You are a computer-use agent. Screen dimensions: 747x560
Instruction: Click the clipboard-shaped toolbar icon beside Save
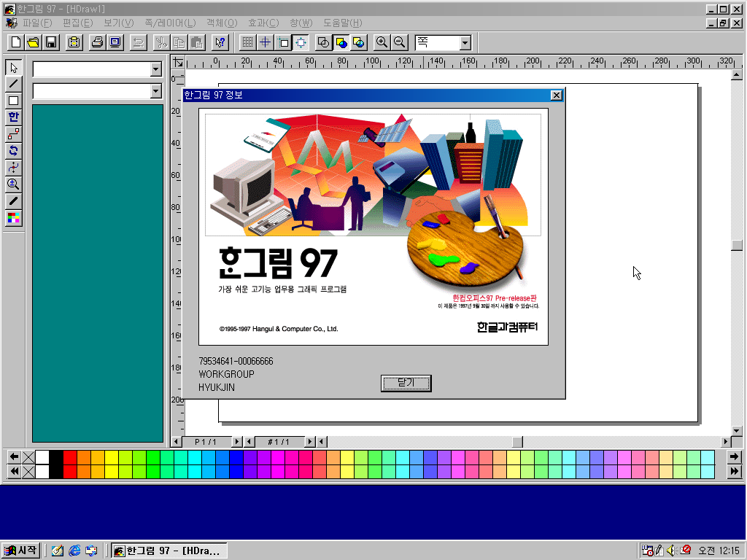coord(74,42)
